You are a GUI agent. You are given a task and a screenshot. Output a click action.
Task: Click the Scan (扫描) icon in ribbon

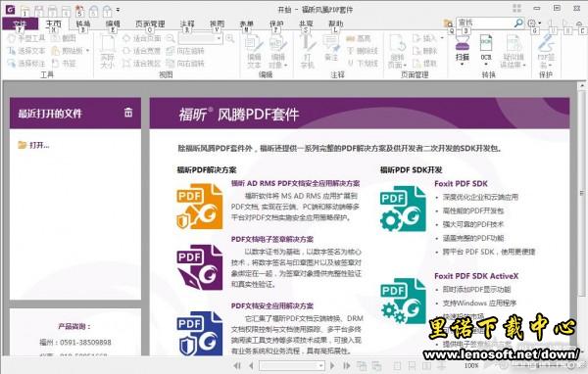(463, 49)
